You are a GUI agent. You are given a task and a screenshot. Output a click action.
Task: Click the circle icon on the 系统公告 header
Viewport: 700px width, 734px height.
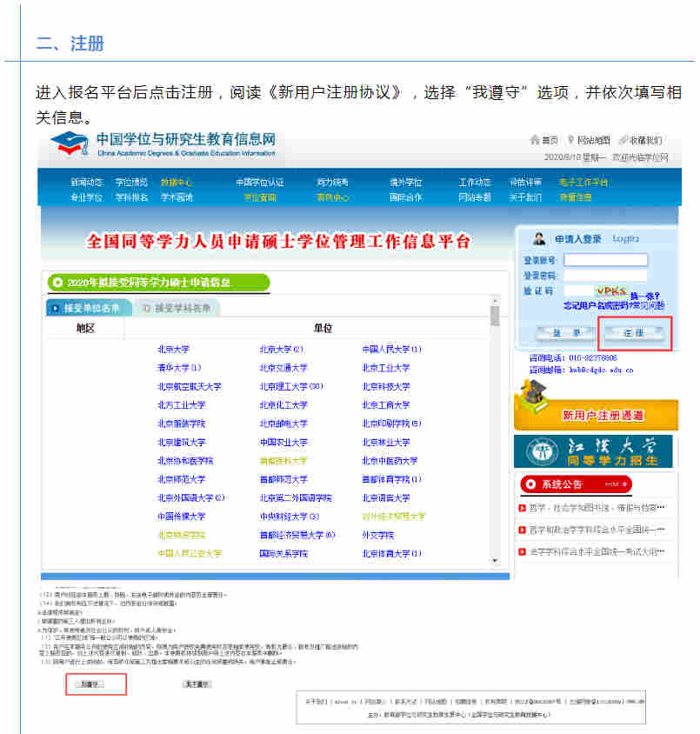click(x=530, y=484)
